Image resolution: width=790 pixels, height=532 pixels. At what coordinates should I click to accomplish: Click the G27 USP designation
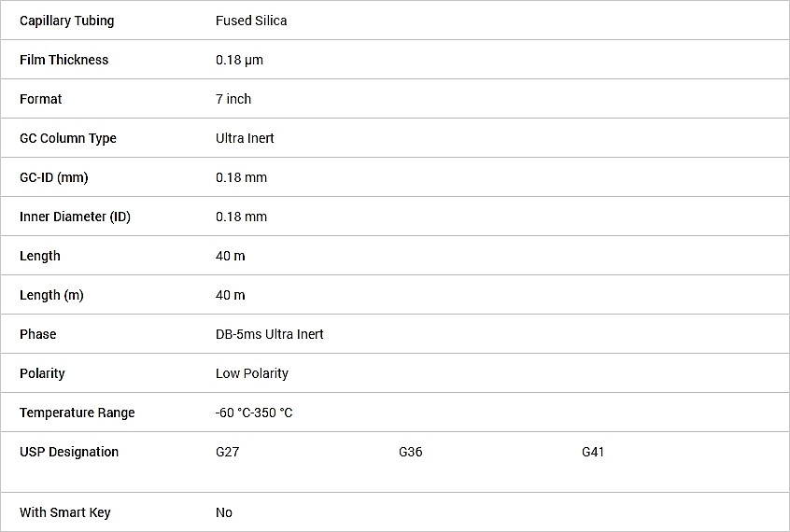coord(227,452)
